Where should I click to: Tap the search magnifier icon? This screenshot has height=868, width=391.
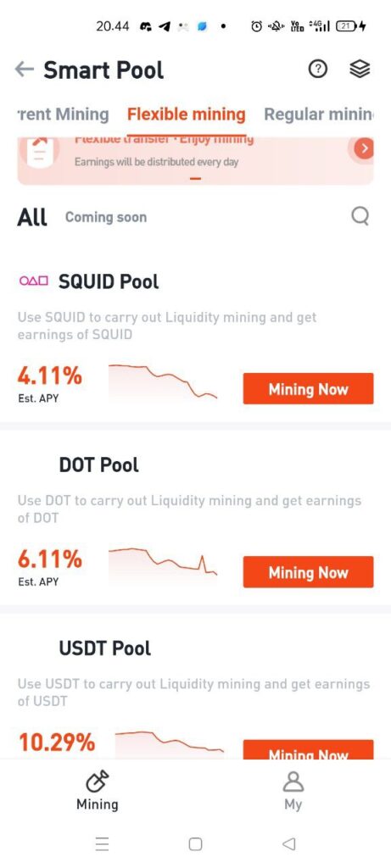pyautogui.click(x=360, y=216)
